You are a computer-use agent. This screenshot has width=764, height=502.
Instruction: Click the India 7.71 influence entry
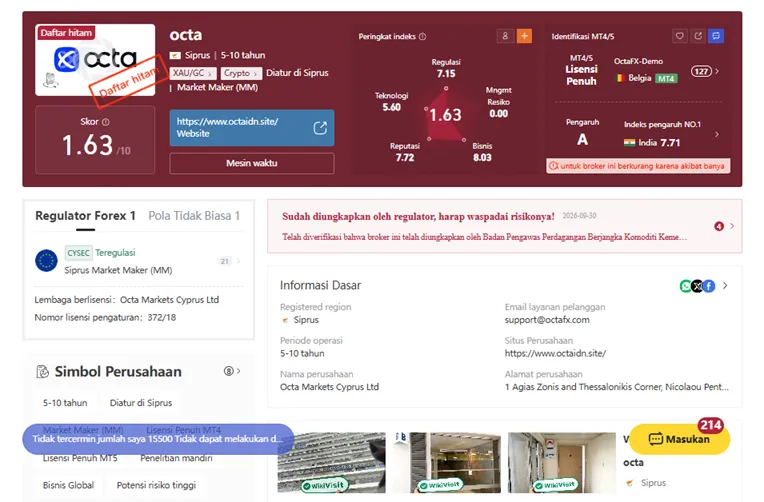[652, 143]
